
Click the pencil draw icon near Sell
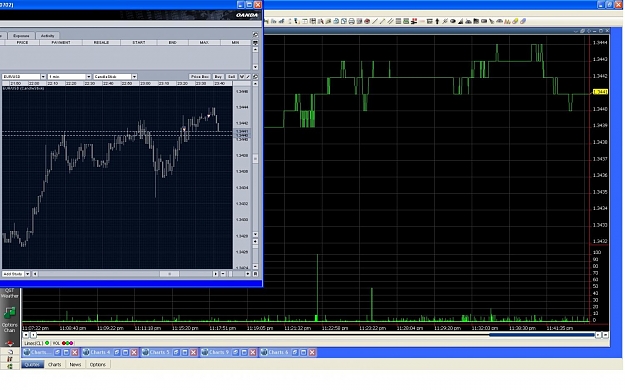point(248,77)
